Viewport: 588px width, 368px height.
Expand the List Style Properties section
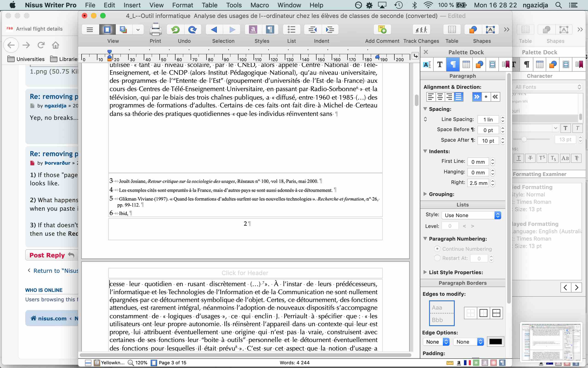pyautogui.click(x=425, y=272)
